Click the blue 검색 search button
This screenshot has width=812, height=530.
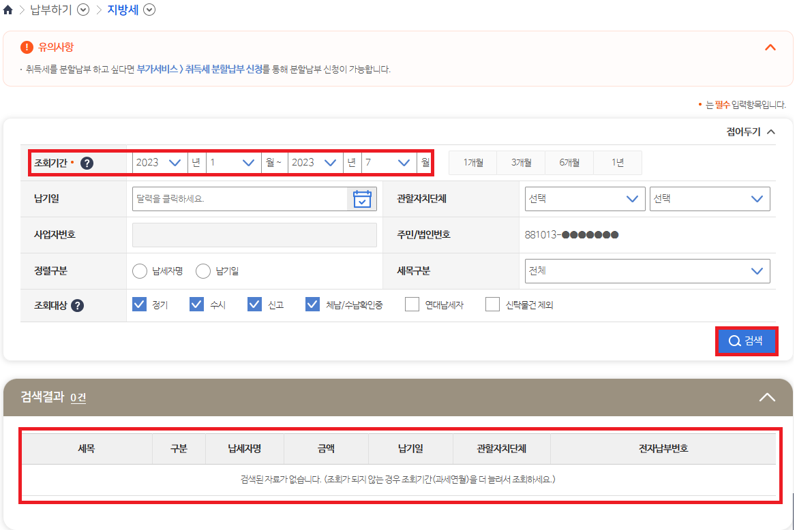(747, 341)
